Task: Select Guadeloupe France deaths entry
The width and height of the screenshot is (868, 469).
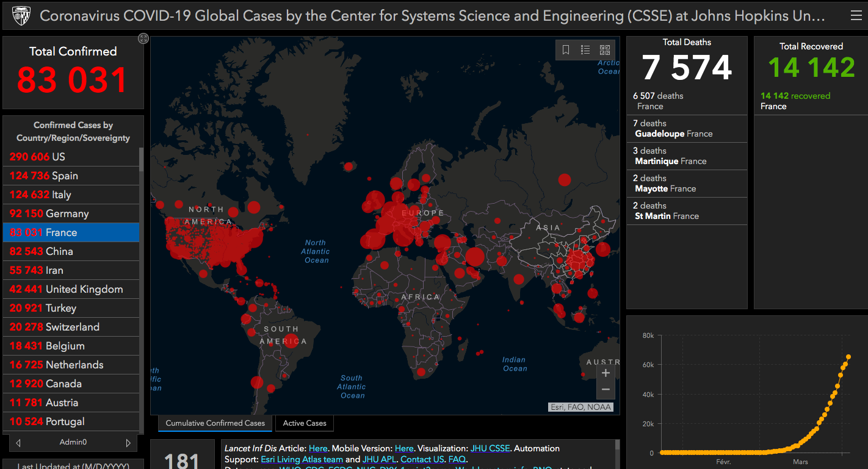Action: pyautogui.click(x=686, y=129)
